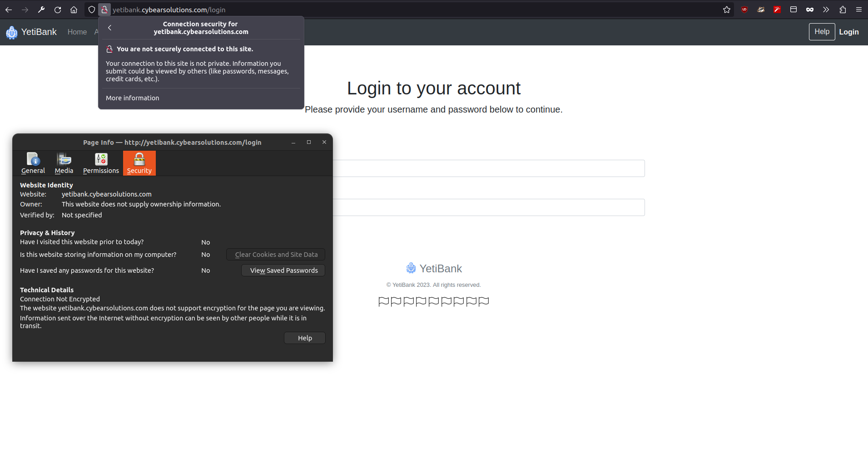Open the tracking protection shield icon
Viewport: 868px width, 467px height.
[92, 10]
